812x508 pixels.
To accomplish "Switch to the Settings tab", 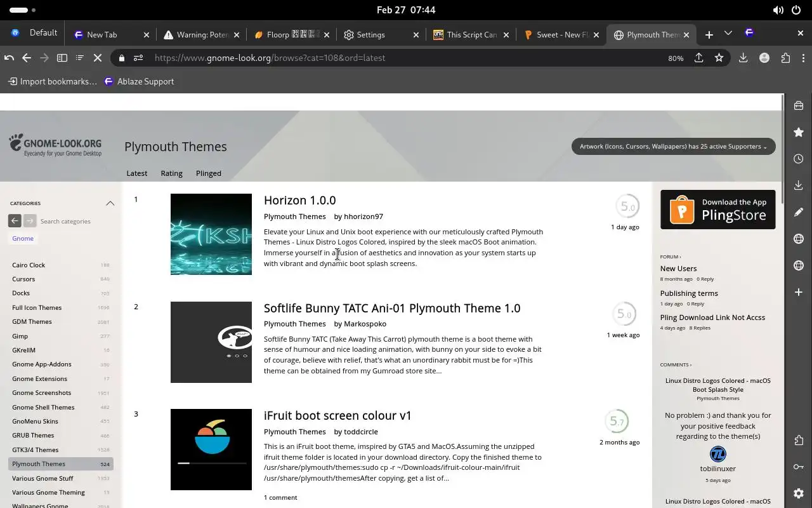I will point(381,34).
